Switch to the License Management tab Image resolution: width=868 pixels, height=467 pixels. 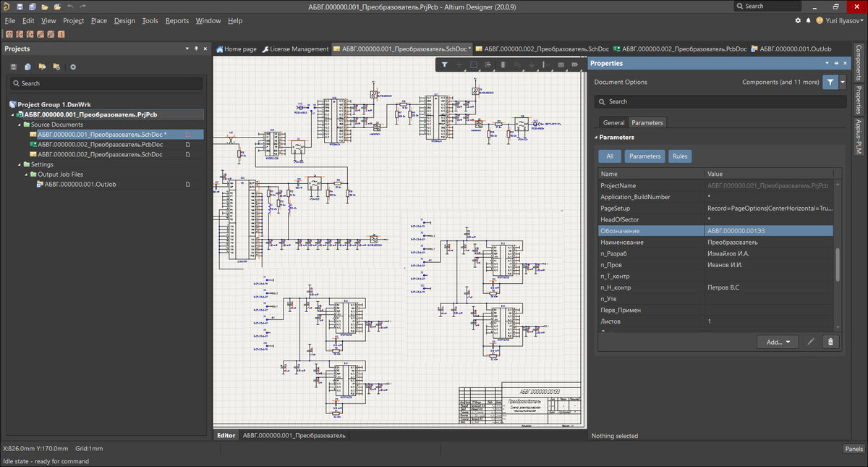click(295, 49)
